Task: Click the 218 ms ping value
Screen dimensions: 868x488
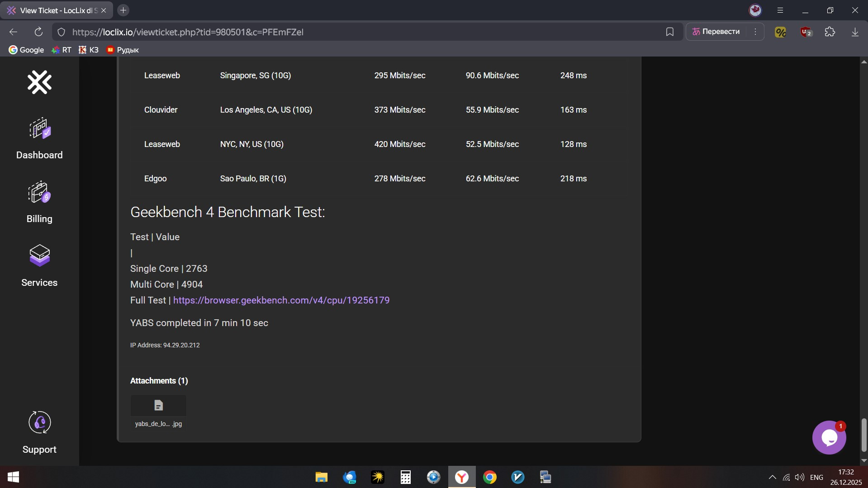Action: pyautogui.click(x=574, y=179)
